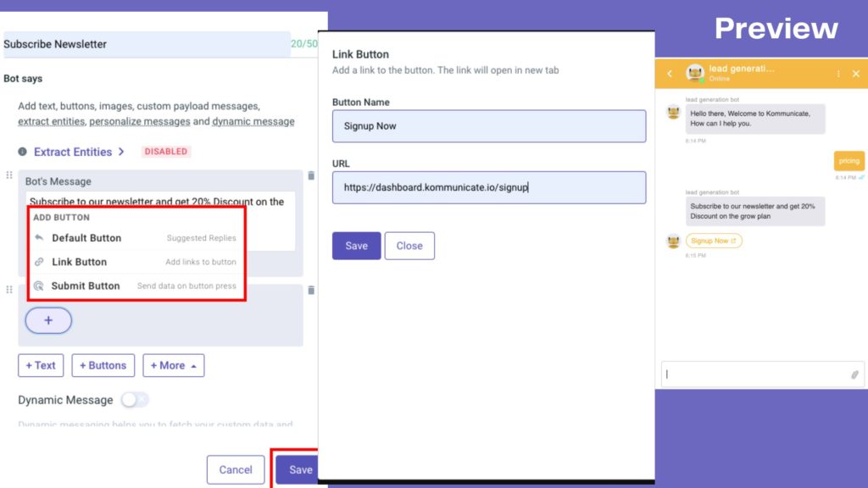Viewport: 868px width, 488px height.
Task: Choose Link Button from Add Button menu
Action: (136, 262)
